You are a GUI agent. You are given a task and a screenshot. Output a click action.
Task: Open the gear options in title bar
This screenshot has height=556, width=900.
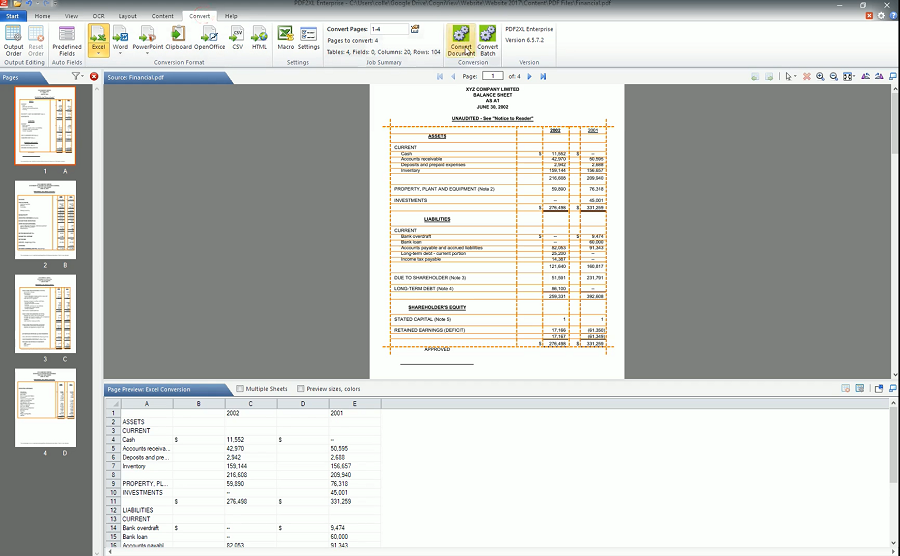tap(882, 16)
